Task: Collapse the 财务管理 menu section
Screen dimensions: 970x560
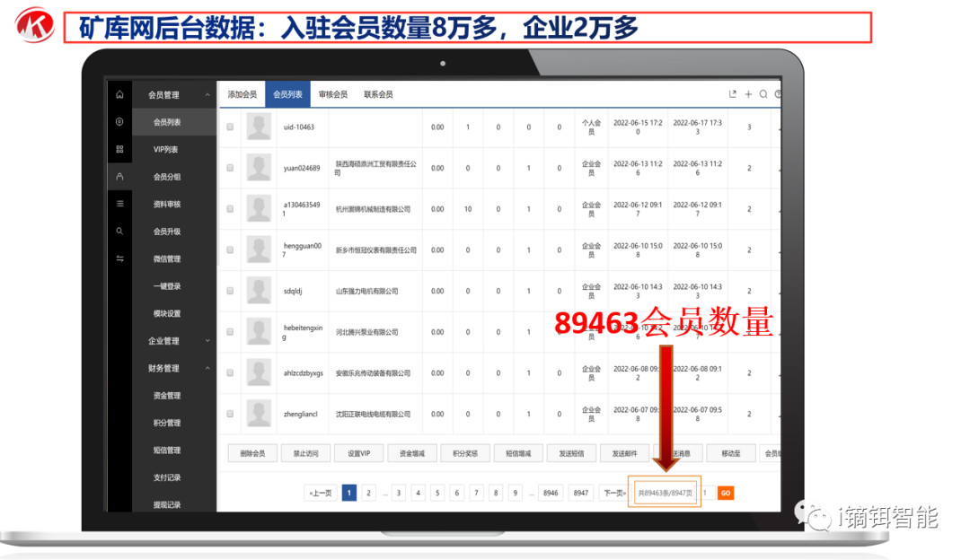Action: (x=207, y=368)
